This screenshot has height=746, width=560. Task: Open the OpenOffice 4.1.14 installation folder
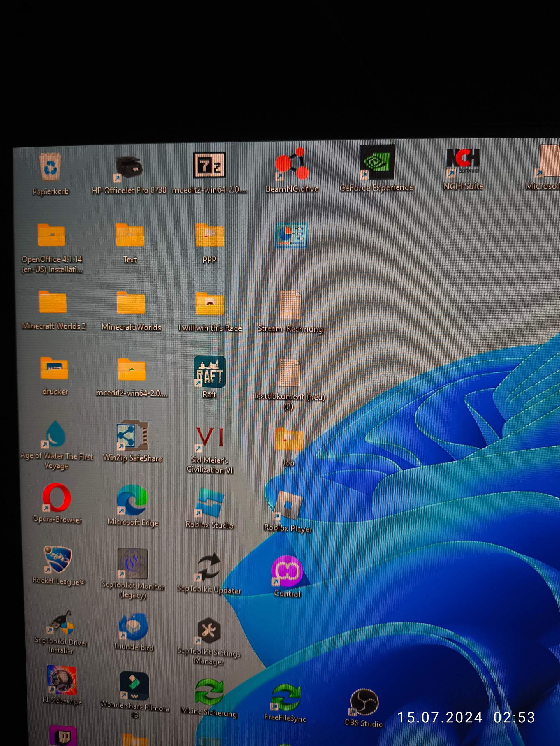tap(51, 235)
